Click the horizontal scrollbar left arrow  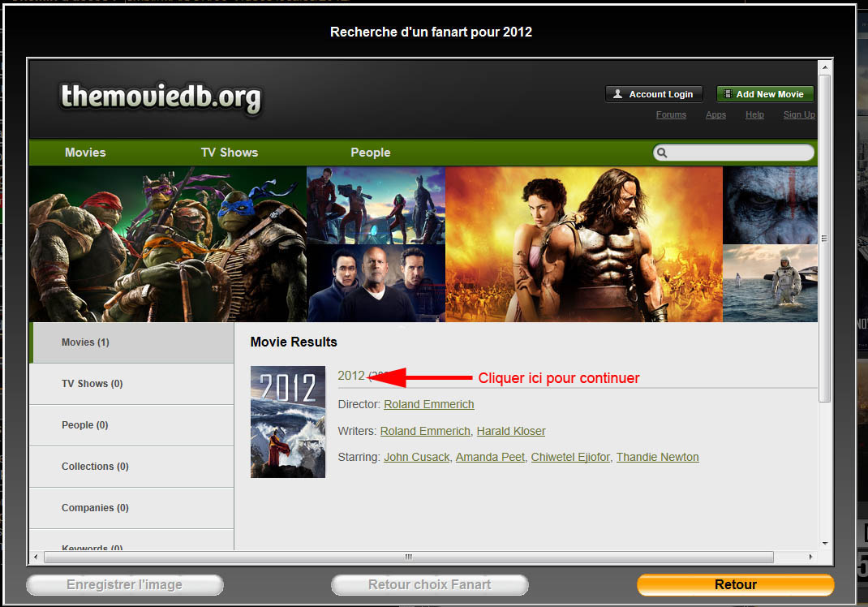pos(36,557)
